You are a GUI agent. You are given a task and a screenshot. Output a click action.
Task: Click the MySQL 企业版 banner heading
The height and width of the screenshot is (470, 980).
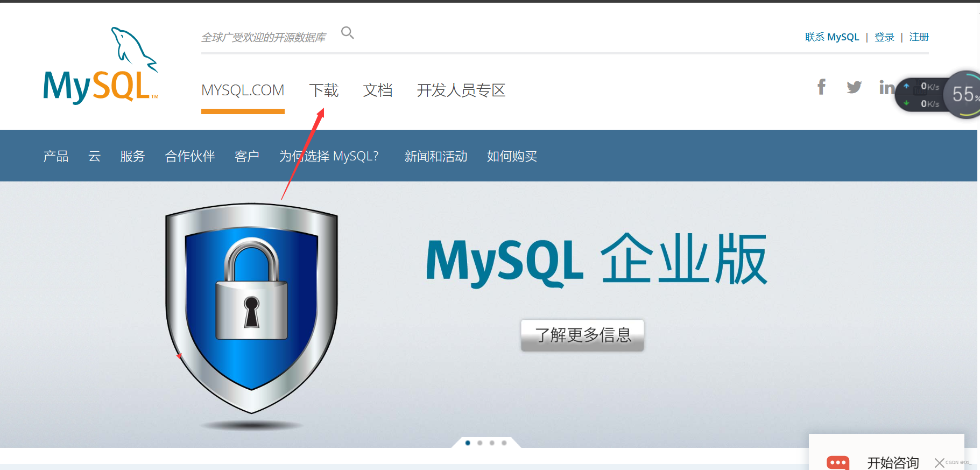click(x=597, y=259)
